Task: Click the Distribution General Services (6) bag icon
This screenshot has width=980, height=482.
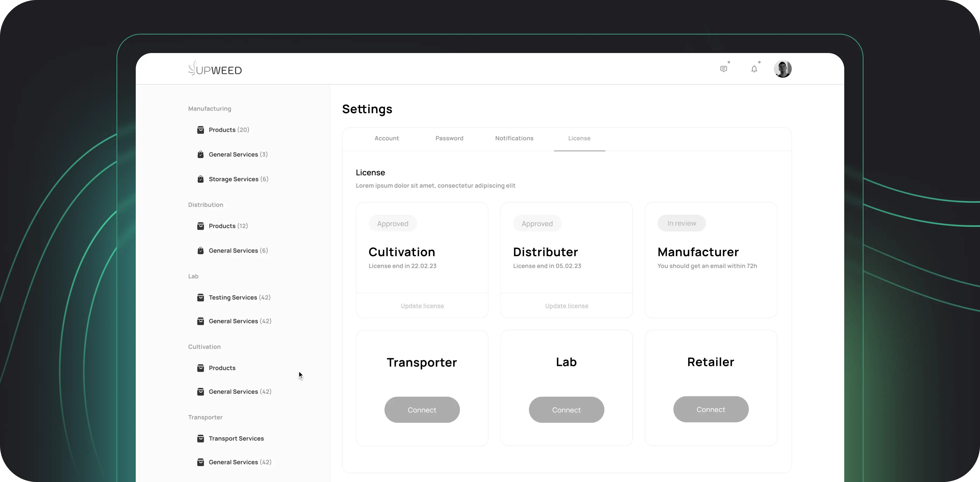Action: tap(201, 251)
